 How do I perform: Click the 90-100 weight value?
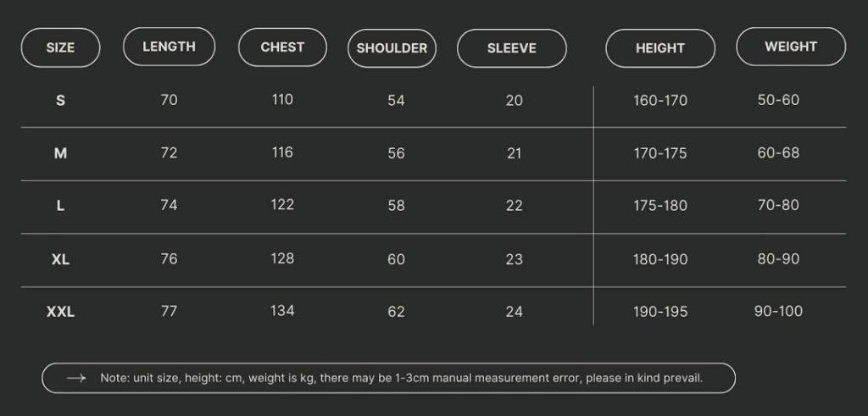point(778,311)
